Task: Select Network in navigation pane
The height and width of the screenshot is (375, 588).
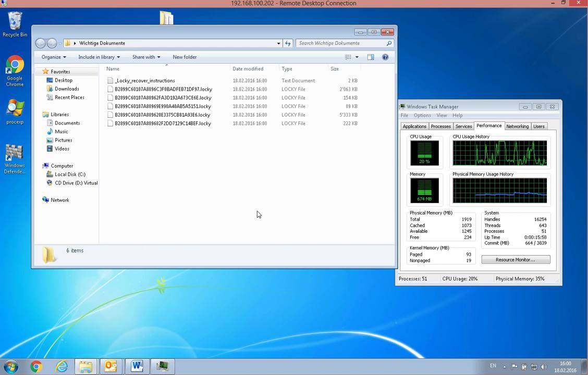Action: coord(60,200)
